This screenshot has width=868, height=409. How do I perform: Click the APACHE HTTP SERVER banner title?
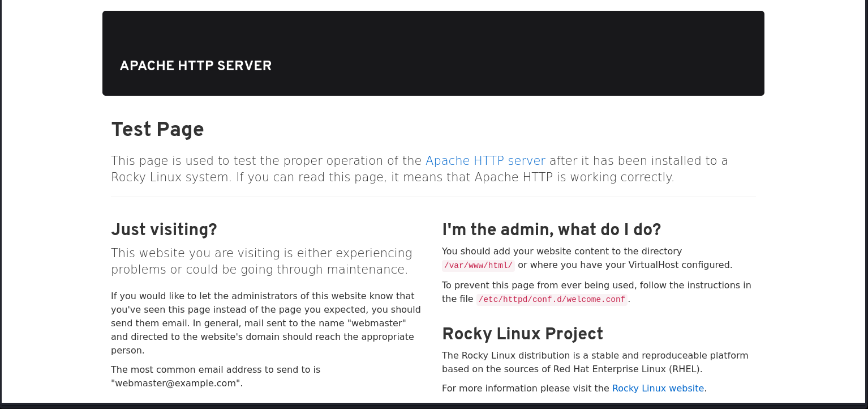195,66
